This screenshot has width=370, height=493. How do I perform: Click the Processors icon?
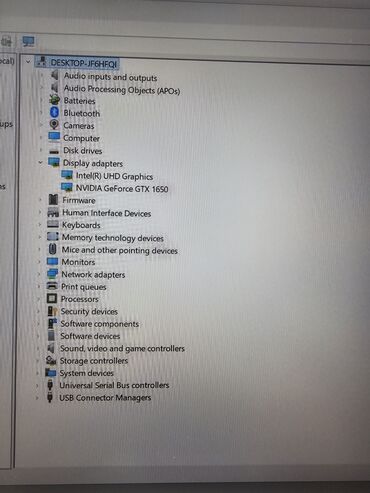tap(52, 298)
